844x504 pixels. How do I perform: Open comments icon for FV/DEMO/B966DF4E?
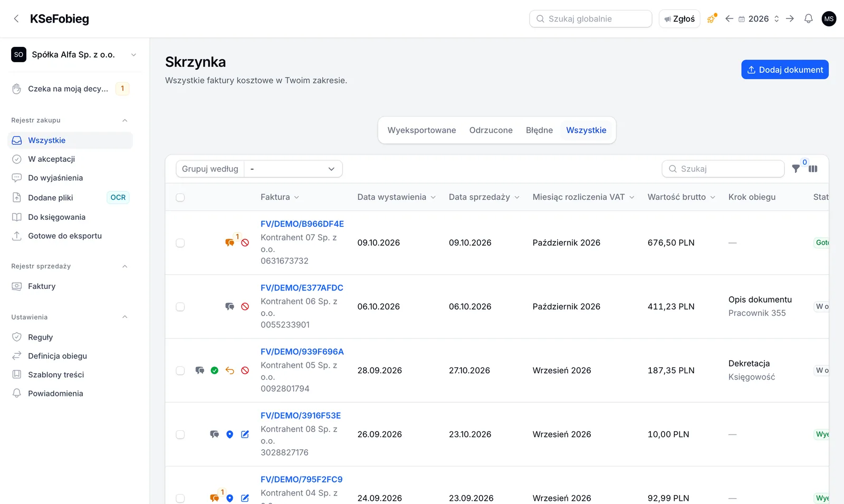(x=229, y=243)
